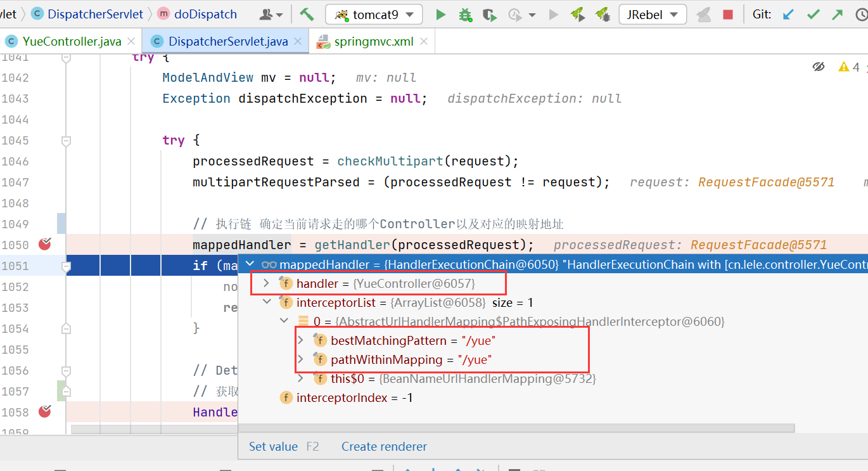The height and width of the screenshot is (471, 868).
Task: Collapse the mappedHandler root node
Action: tap(250, 264)
